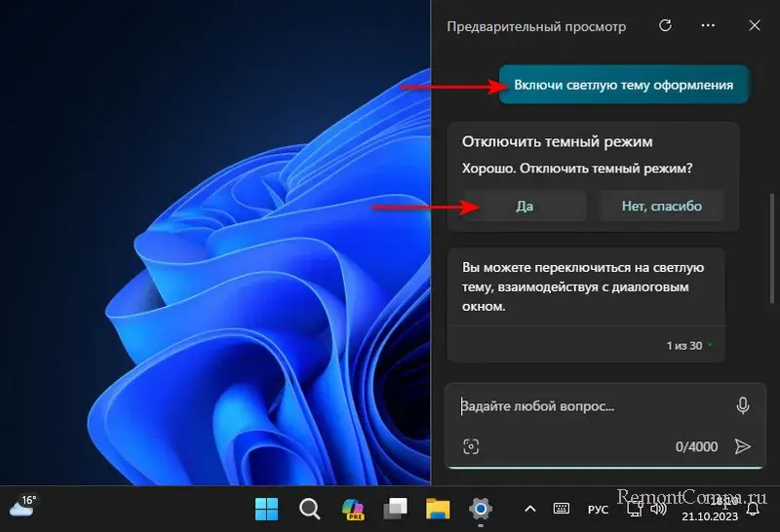The width and height of the screenshot is (780, 532).
Task: Toggle Copilot PRE icon in taskbar
Action: [352, 509]
